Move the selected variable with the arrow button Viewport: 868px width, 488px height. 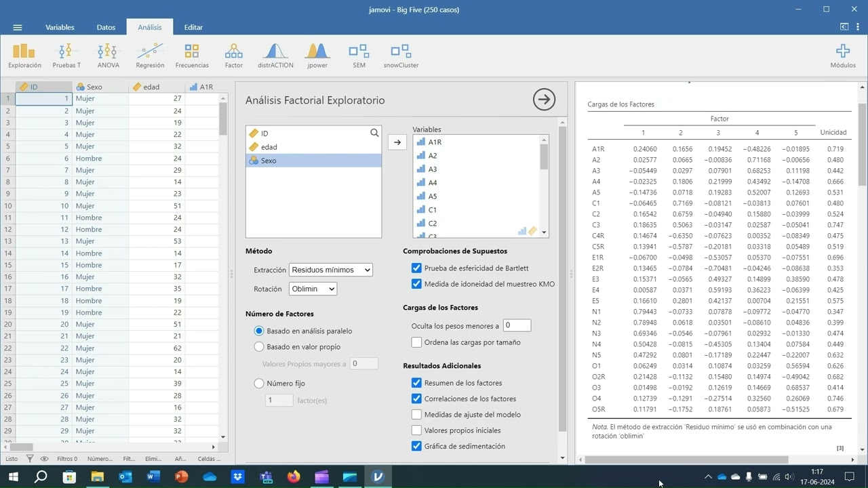click(x=397, y=142)
